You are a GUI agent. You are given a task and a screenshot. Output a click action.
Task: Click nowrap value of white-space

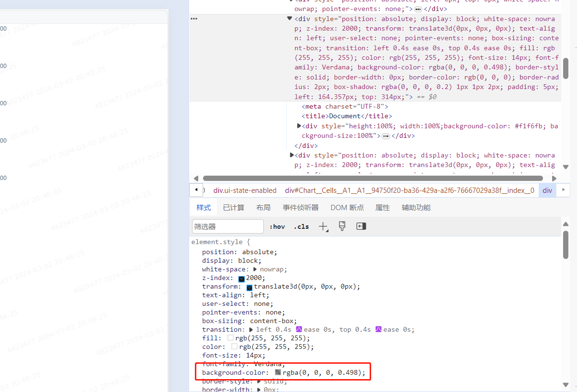(272, 269)
